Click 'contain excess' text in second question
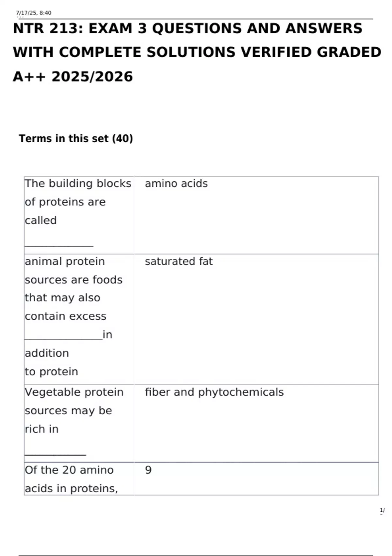The height and width of the screenshot is (556, 392). (66, 316)
